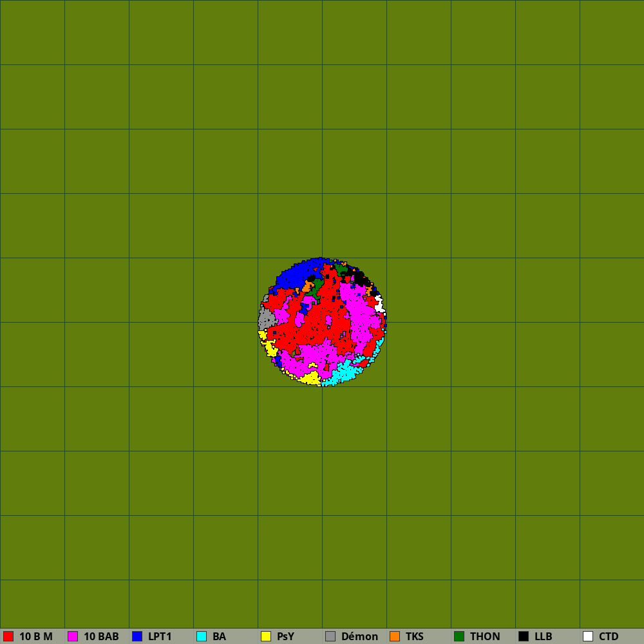Click the magenta 10 BAB swatch

[x=73, y=636]
